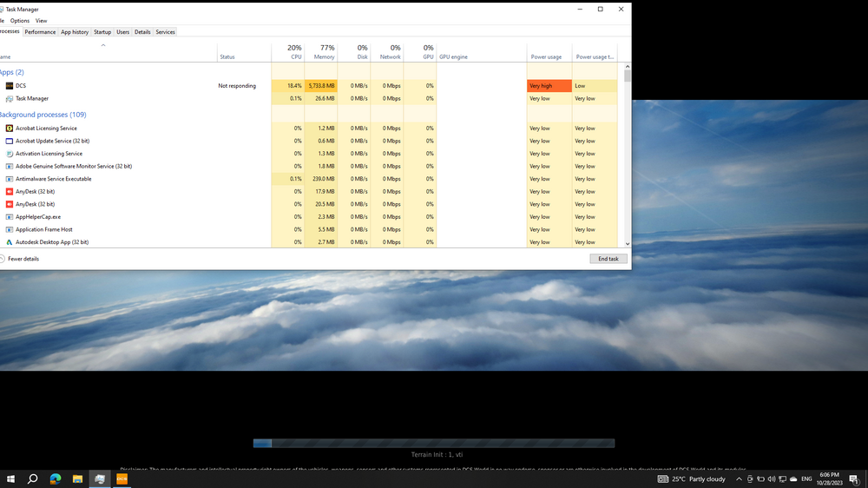This screenshot has width=868, height=488.
Task: Click the Application Frame Host icon
Action: tap(10, 229)
